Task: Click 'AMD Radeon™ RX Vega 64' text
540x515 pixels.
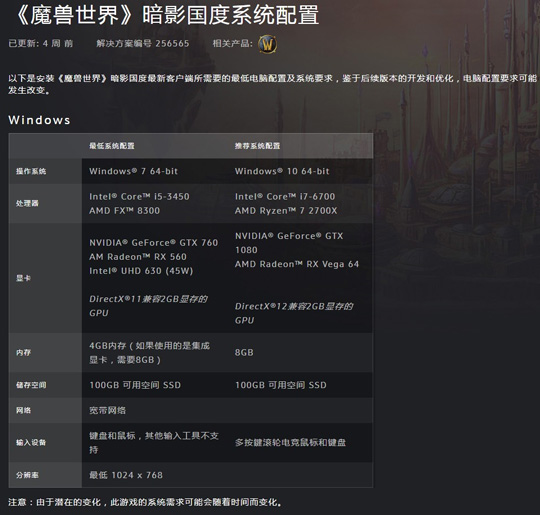Action: tap(297, 264)
